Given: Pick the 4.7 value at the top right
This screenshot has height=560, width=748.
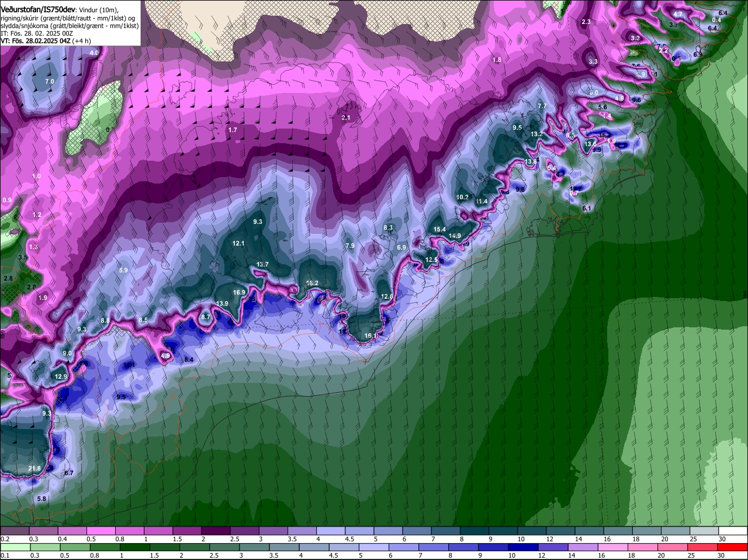Looking at the screenshot, I should 678,14.
